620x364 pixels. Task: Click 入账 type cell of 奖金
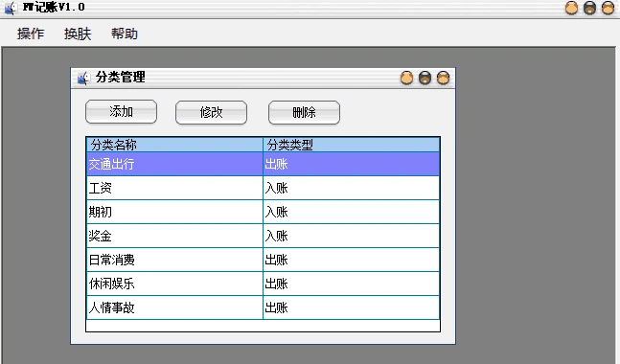352,236
